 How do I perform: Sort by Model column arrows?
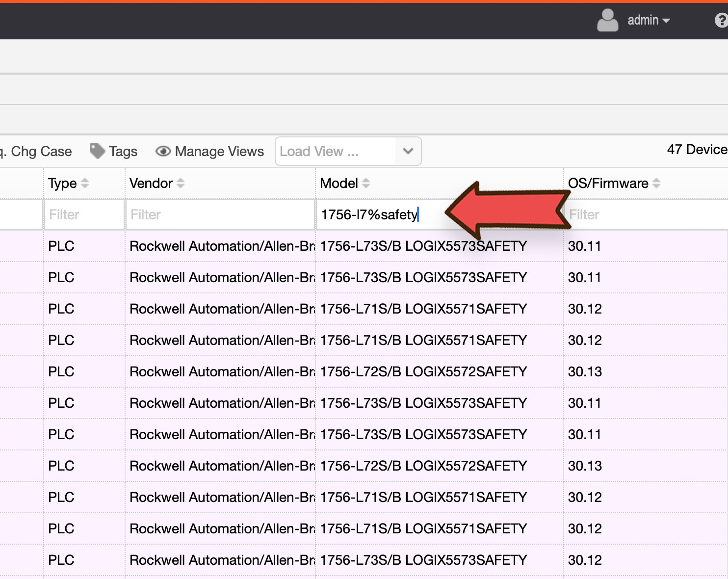pos(366,183)
